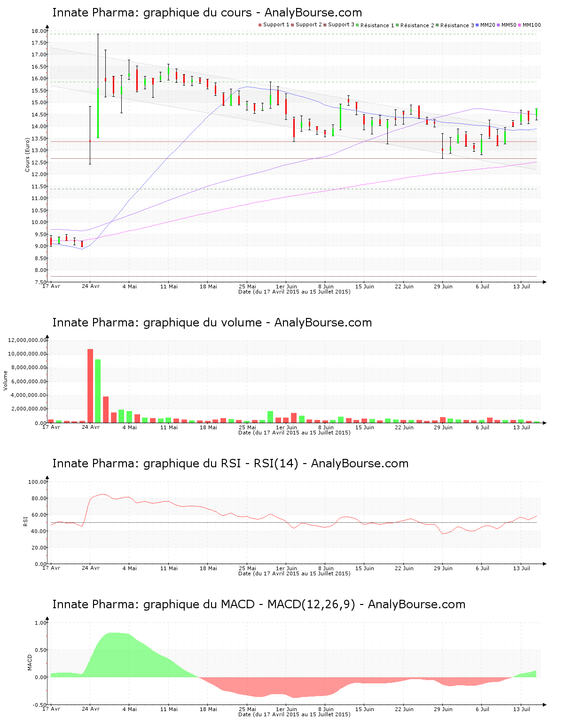
Task: Click '18 Mai' date on RSI chart
Action: 208,568
